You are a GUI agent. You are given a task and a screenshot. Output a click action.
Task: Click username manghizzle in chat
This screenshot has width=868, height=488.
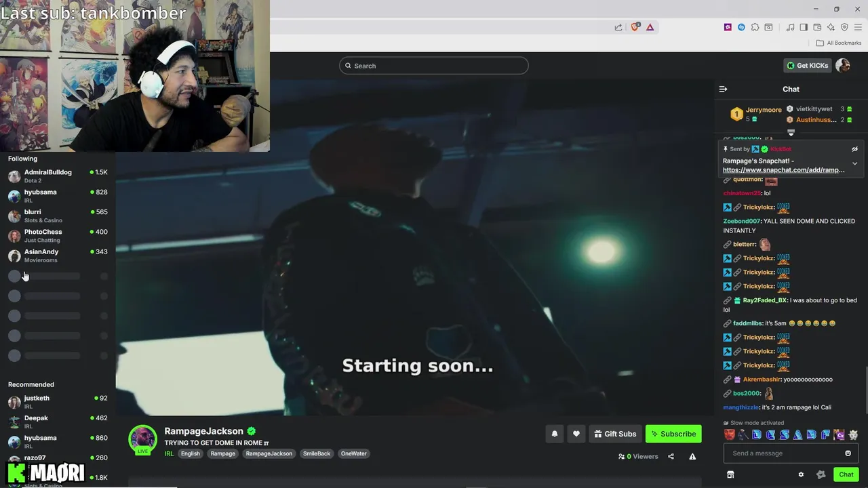click(741, 407)
